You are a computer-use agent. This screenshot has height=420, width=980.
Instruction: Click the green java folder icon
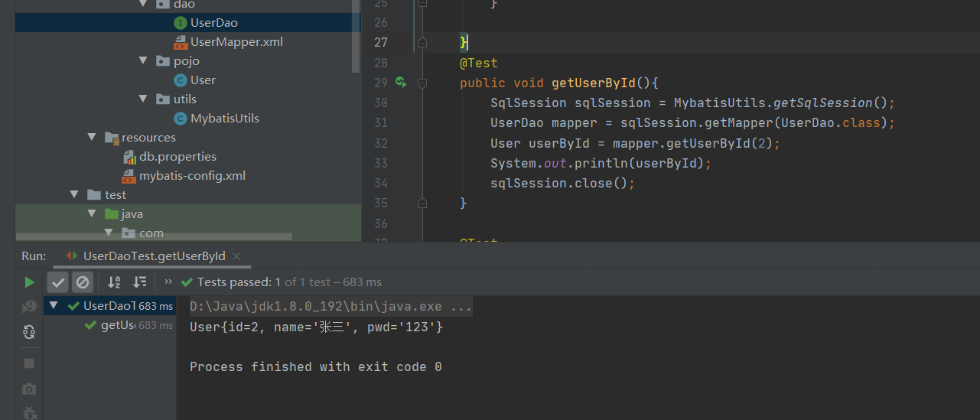[112, 214]
